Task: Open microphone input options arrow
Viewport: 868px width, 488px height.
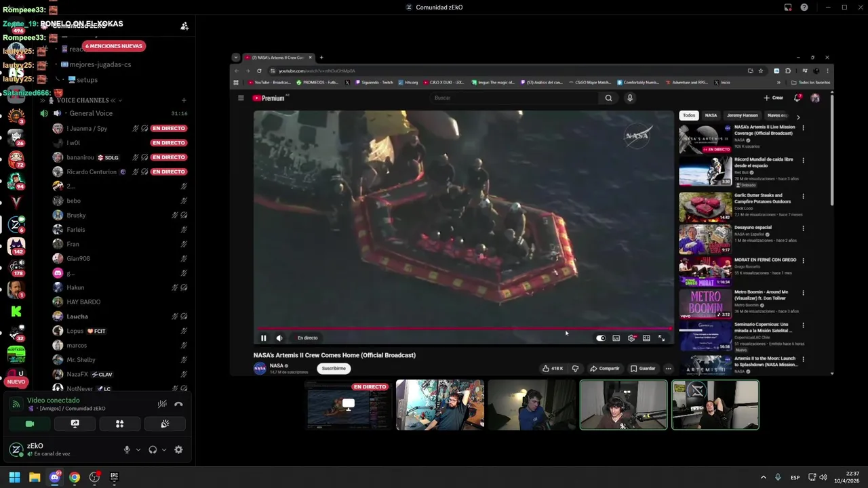Action: coord(138,449)
